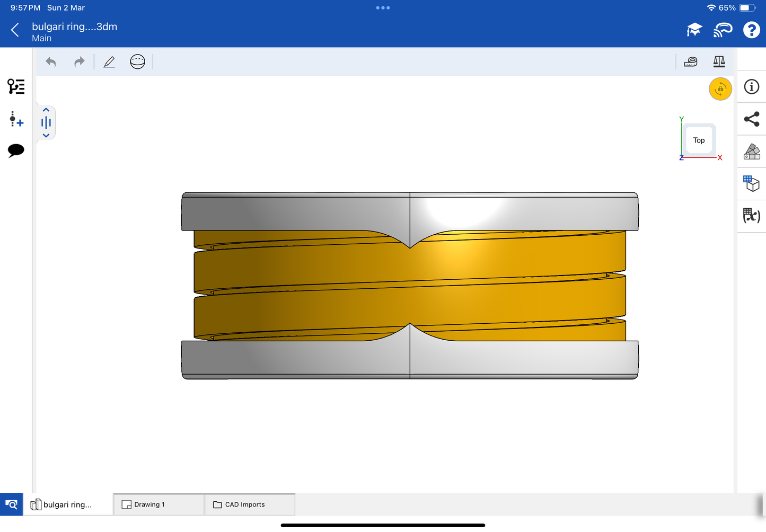Open the document info panel
Screen dimensions: 766x532
(751, 87)
